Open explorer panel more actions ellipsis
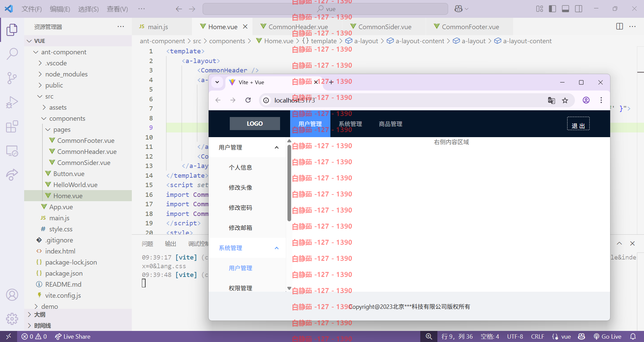The image size is (644, 342). click(x=121, y=26)
